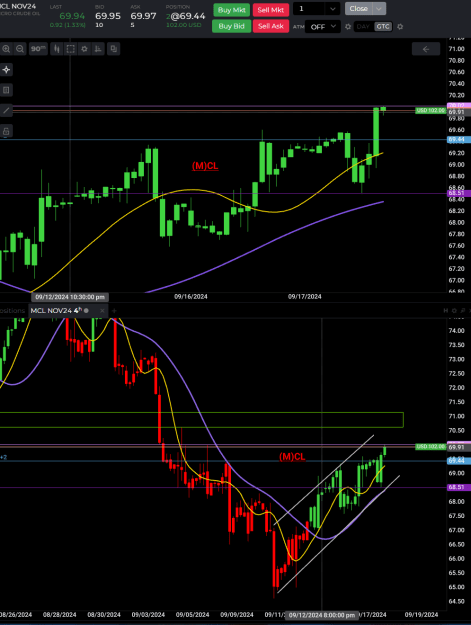Click the Buy Mkt button
471x625 pixels.
coord(232,10)
